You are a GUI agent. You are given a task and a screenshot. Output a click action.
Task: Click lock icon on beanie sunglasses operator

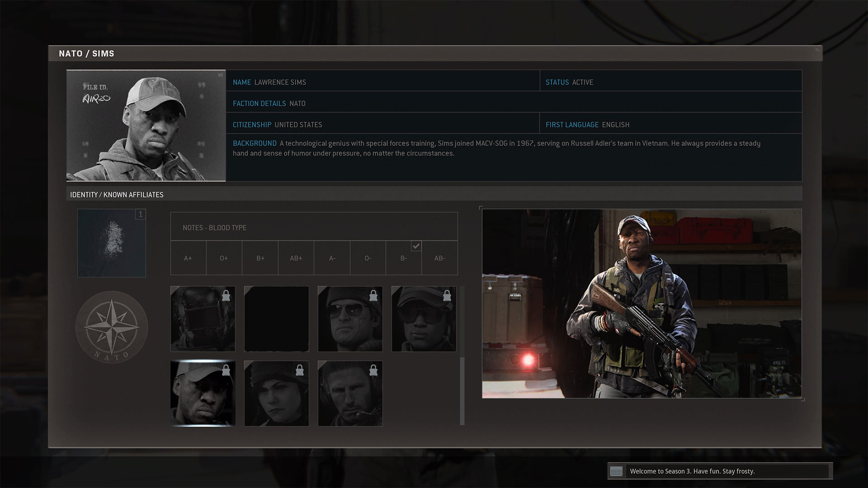[373, 296]
